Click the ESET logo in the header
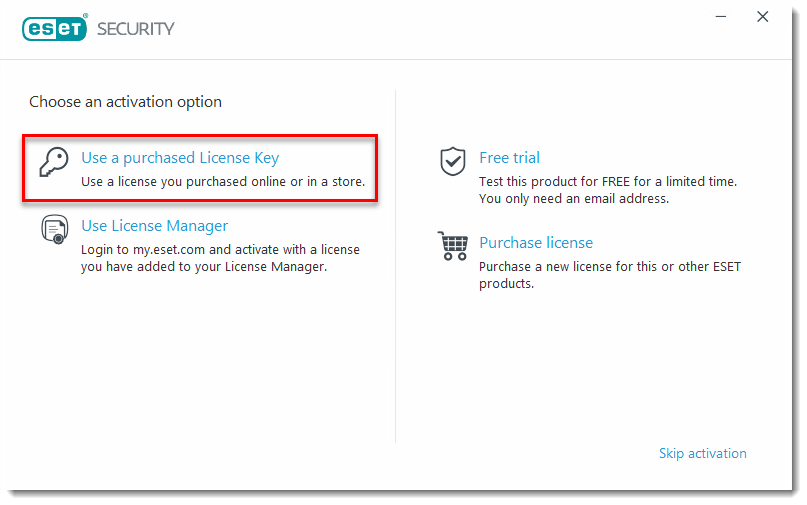Viewport: 807px width, 505px height. click(x=55, y=28)
